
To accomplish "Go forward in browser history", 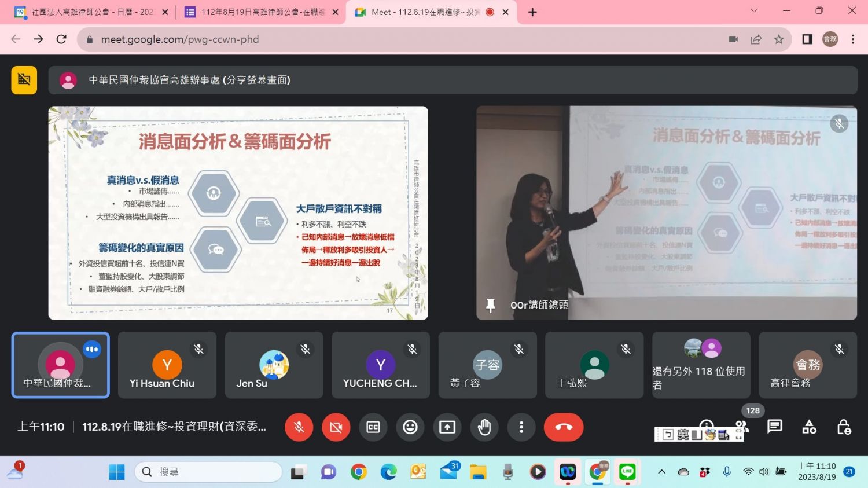I will tap(38, 39).
